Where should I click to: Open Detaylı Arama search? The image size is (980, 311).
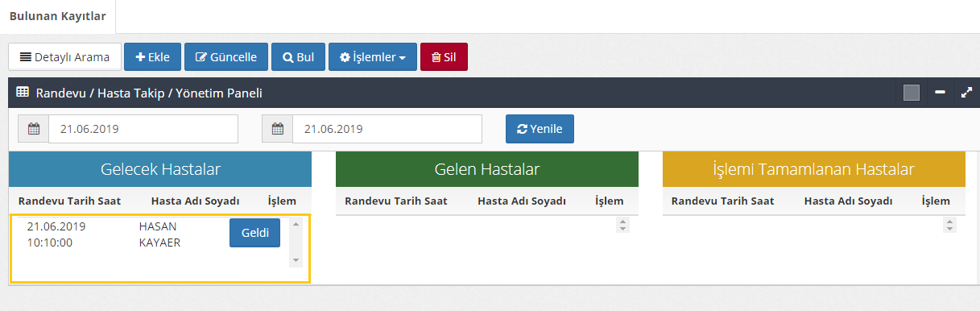point(64,57)
